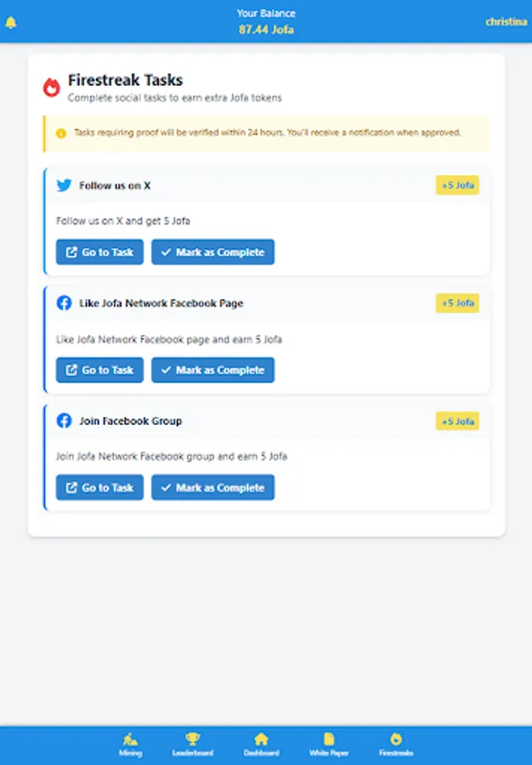Open Go to Task for Join Facebook Group
Image resolution: width=532 pixels, height=765 pixels.
tap(99, 488)
